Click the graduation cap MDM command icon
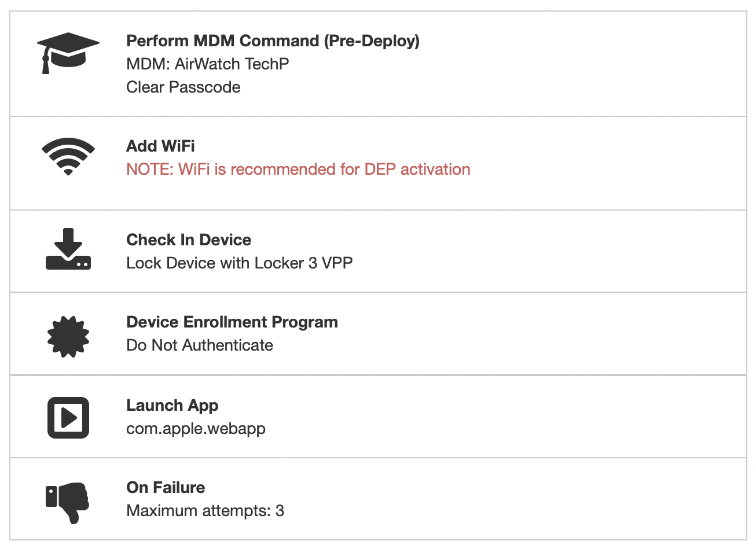This screenshot has width=756, height=552. (68, 53)
